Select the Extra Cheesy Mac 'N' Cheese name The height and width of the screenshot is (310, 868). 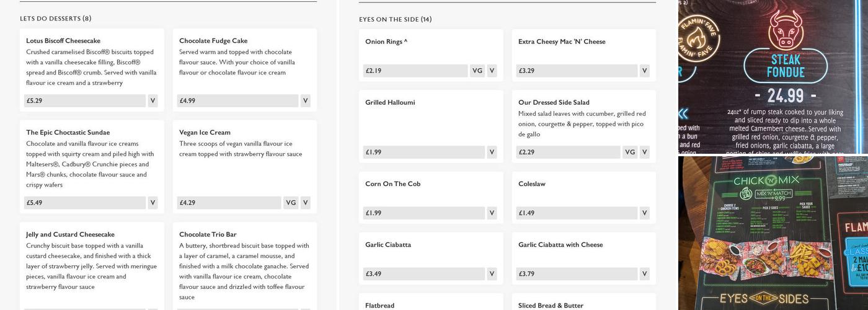pyautogui.click(x=562, y=42)
